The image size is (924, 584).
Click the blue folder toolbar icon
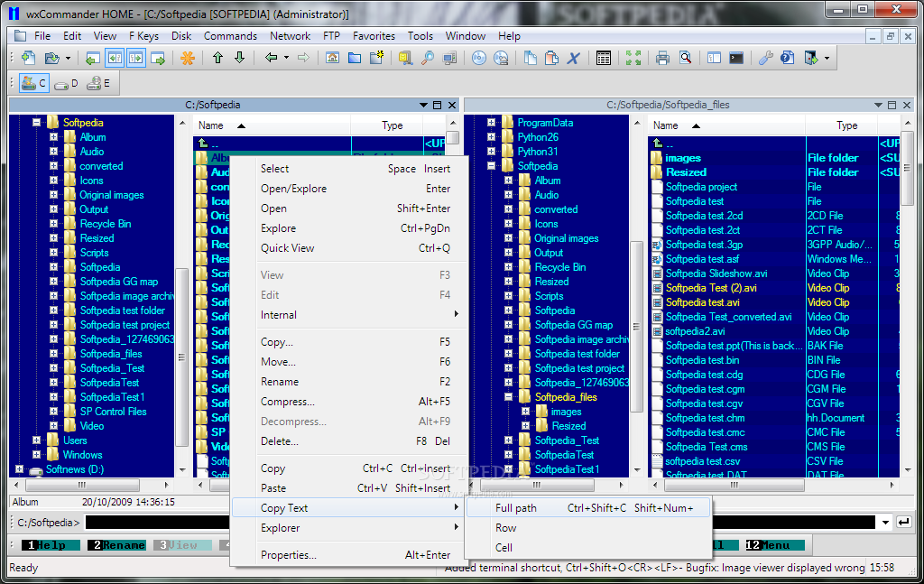(x=354, y=58)
